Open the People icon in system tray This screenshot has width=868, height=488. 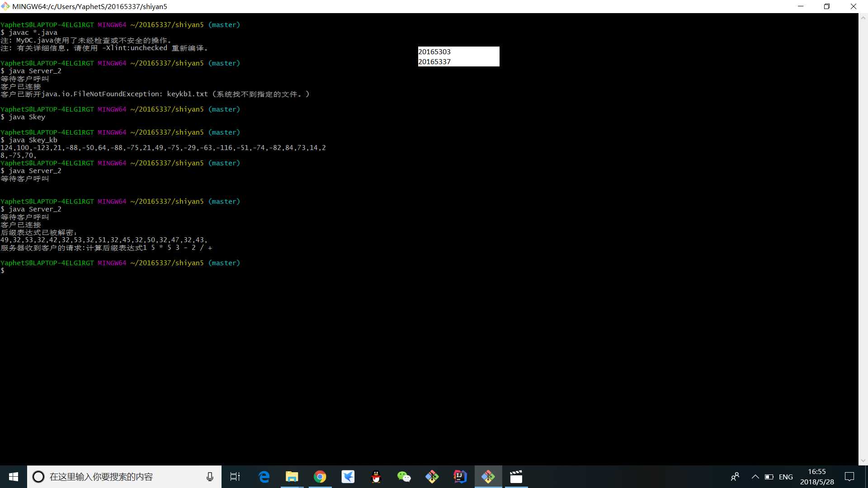point(735,477)
